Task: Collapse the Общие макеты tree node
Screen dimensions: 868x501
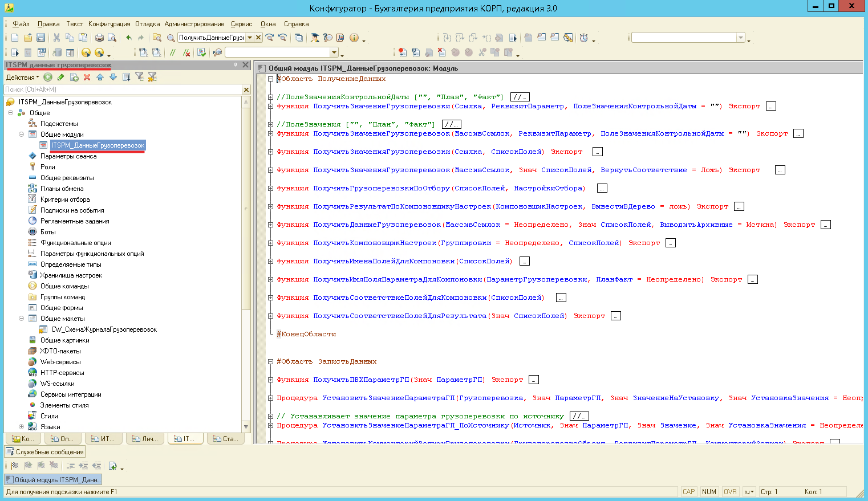Action: [x=21, y=319]
